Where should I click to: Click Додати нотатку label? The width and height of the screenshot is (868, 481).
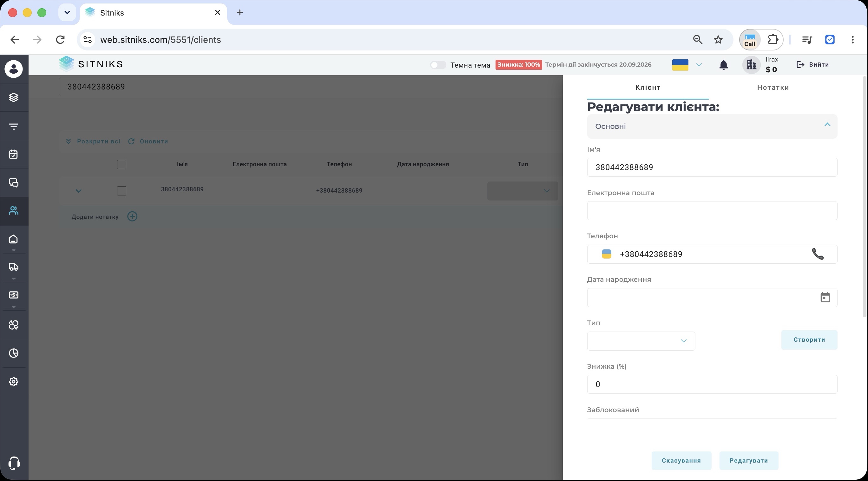[95, 217]
